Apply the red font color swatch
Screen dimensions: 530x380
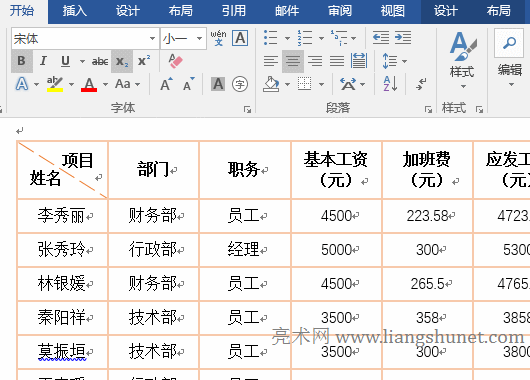pyautogui.click(x=89, y=84)
